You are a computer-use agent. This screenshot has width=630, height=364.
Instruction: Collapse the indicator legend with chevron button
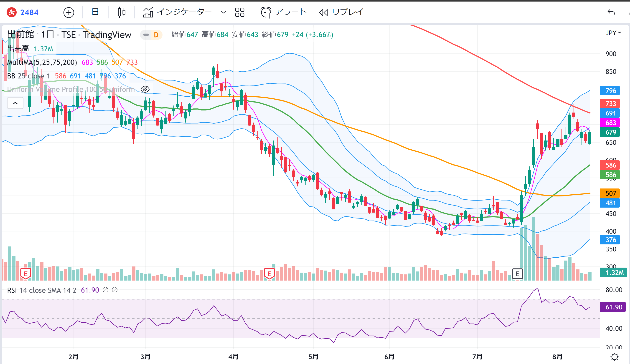(x=15, y=103)
